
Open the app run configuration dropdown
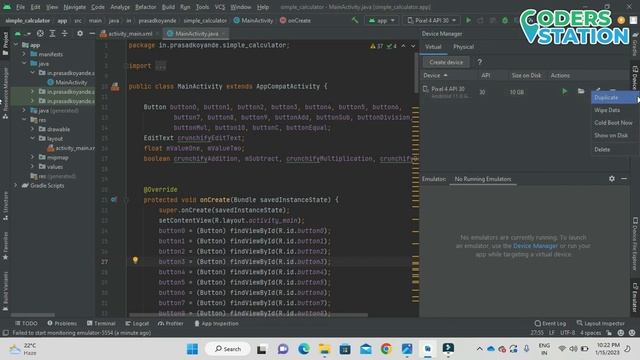coord(382,20)
